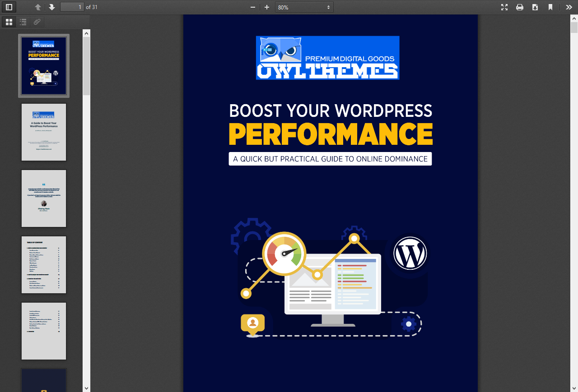The image size is (578, 392).
Task: Click the page number input field
Action: point(72,7)
